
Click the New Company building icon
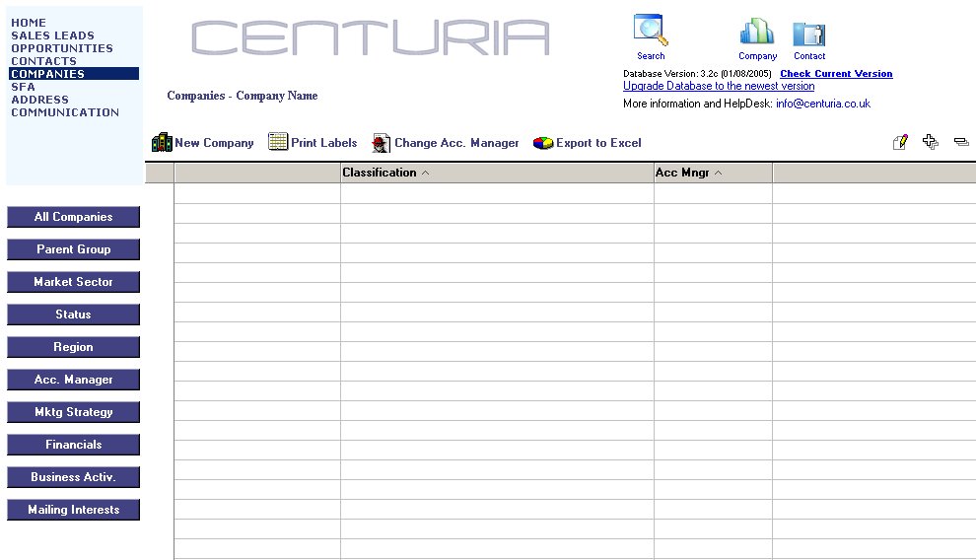pyautogui.click(x=162, y=143)
